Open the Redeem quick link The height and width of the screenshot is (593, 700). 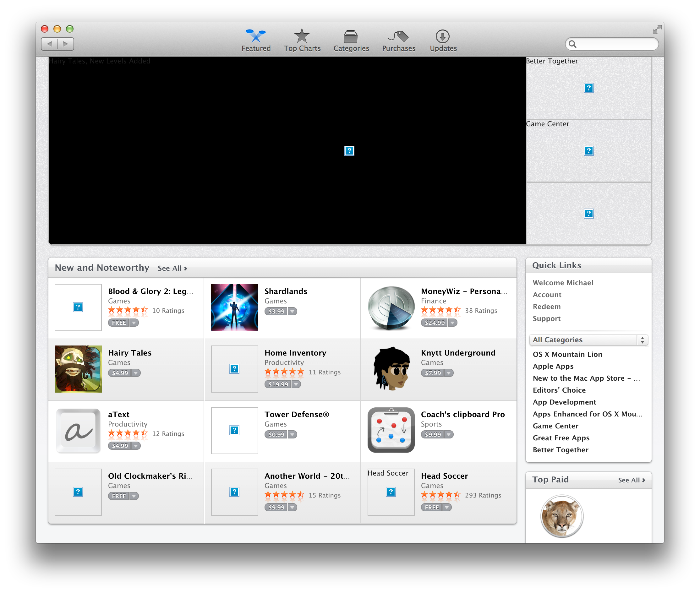coord(547,307)
